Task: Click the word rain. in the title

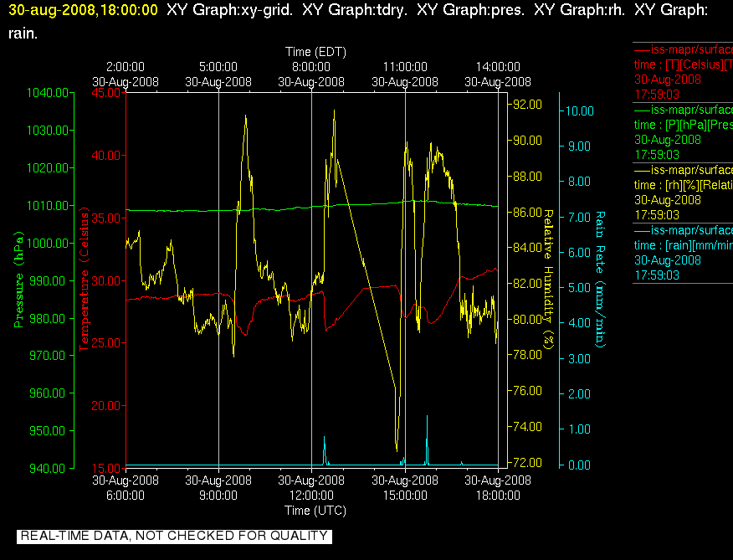Action: pyautogui.click(x=23, y=33)
